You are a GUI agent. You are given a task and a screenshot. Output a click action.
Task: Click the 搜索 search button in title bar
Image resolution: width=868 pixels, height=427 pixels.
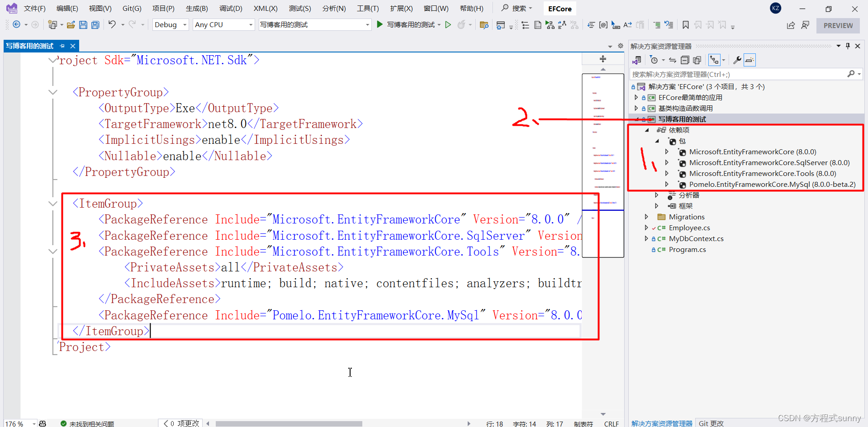point(517,8)
